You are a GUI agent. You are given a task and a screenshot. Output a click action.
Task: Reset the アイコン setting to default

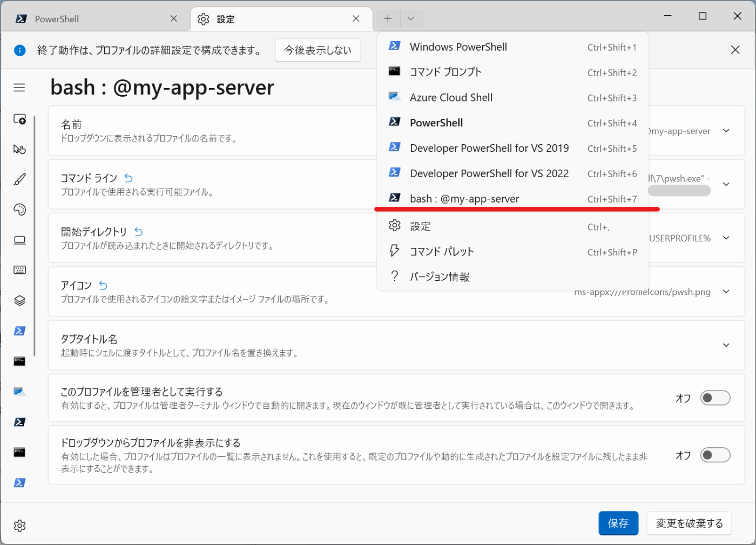(103, 285)
